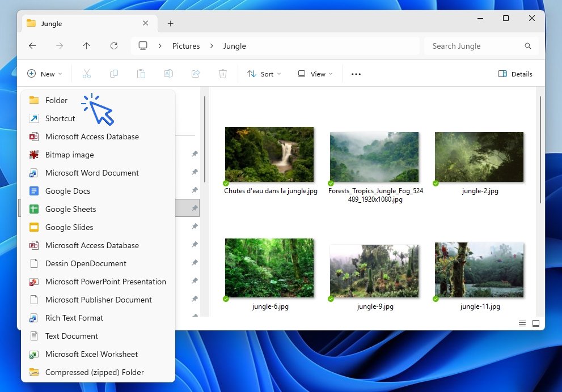Open the See more (...) toolbar menu
The image size is (562, 392).
(x=356, y=74)
